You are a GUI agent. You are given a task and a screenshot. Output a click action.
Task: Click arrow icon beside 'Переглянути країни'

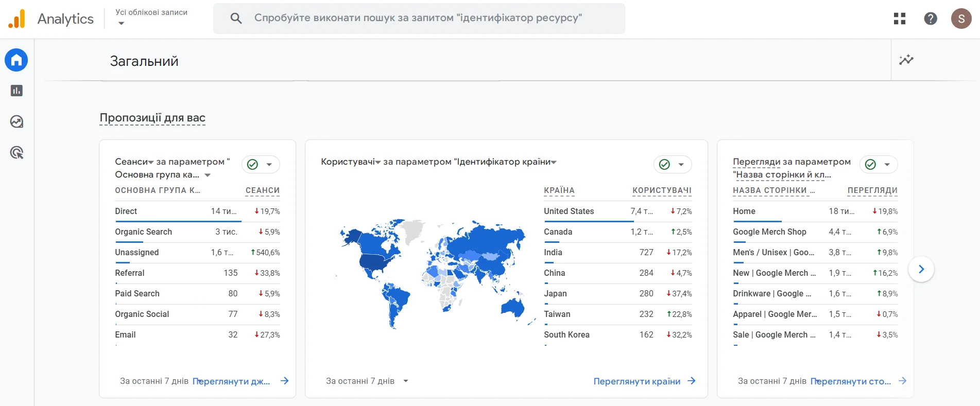pos(692,381)
